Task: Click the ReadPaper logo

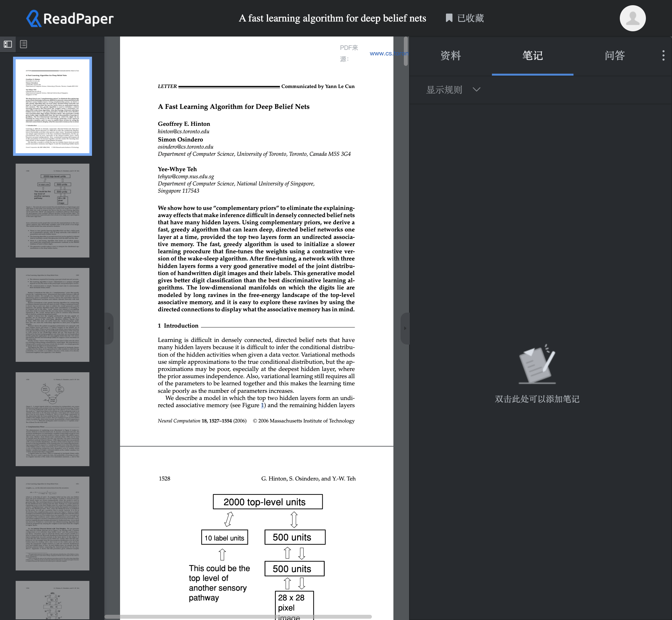Action: coord(69,18)
